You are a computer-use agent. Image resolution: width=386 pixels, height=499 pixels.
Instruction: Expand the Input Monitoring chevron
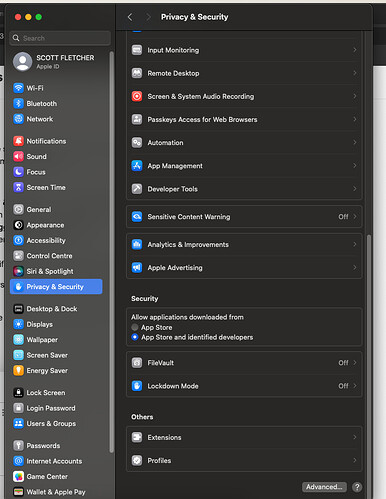pyautogui.click(x=355, y=50)
